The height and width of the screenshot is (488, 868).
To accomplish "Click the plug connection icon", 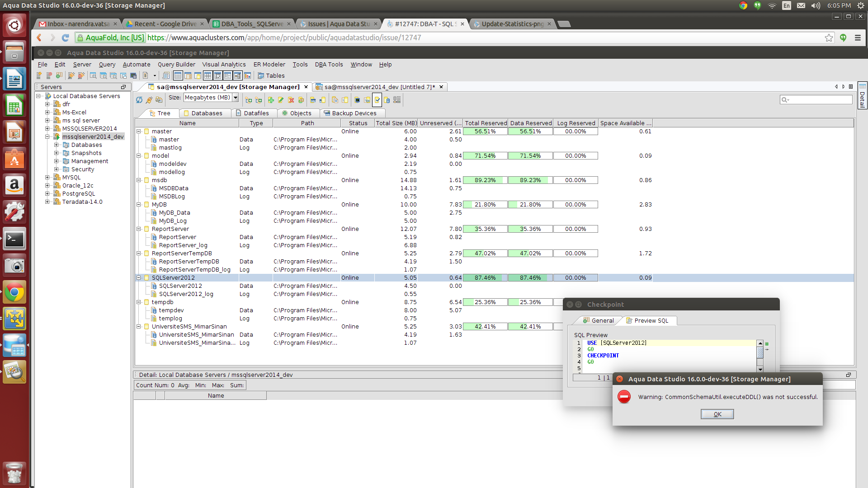I will [149, 100].
